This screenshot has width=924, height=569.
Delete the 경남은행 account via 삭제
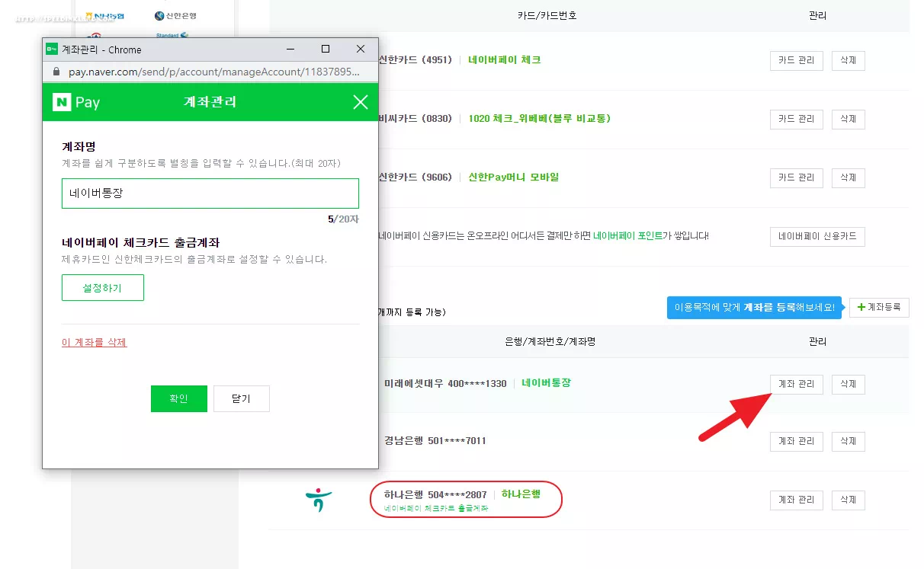point(848,440)
